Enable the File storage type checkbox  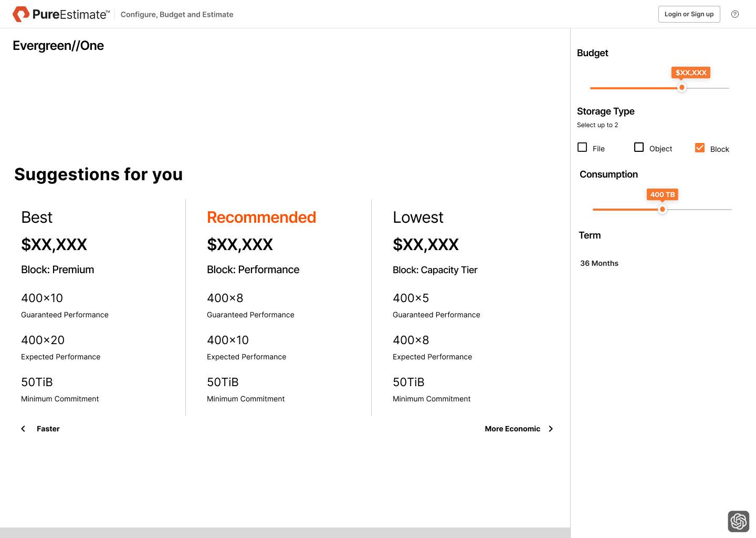(582, 148)
